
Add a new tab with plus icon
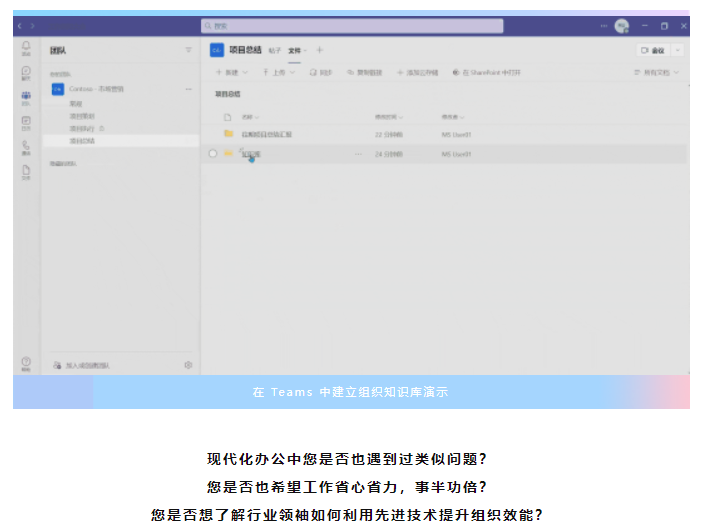click(320, 50)
